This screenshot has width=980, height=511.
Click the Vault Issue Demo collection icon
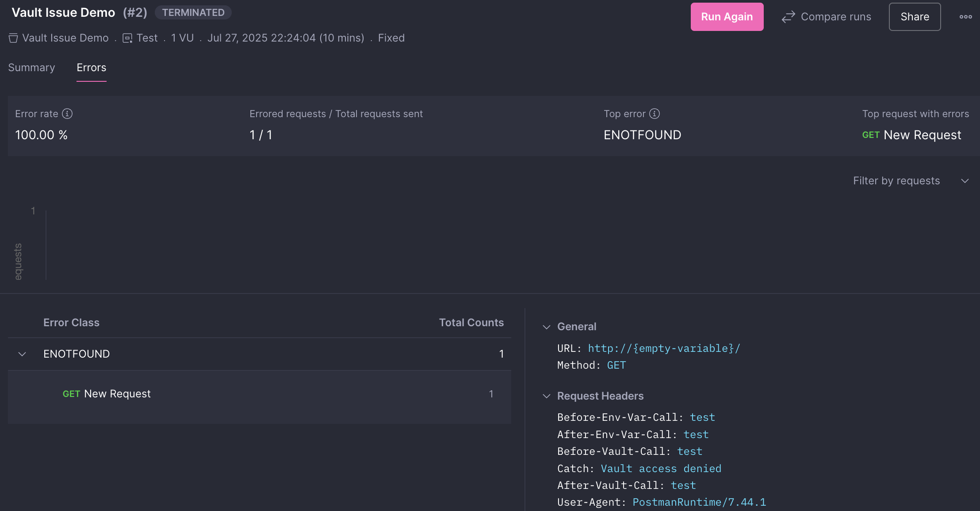[x=13, y=38]
